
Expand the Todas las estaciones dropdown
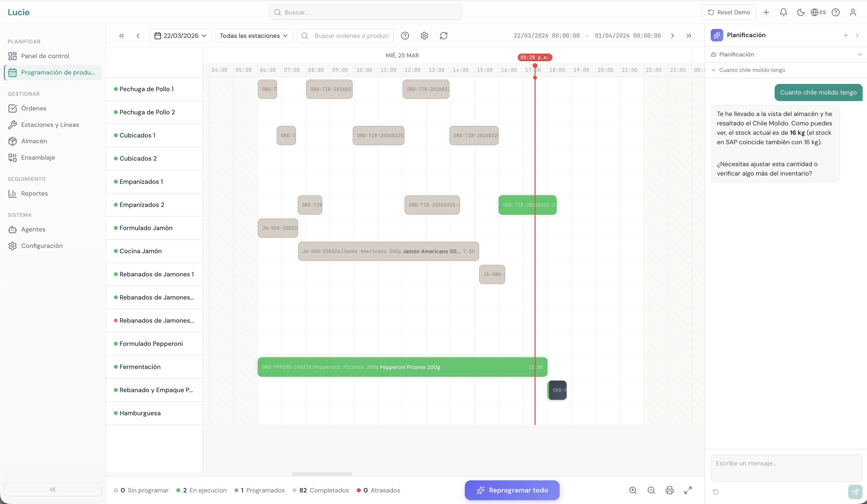pyautogui.click(x=254, y=35)
